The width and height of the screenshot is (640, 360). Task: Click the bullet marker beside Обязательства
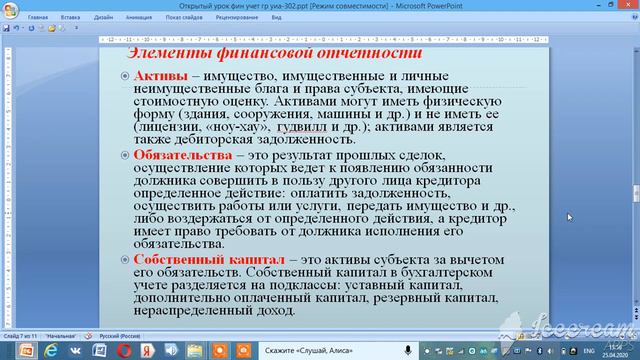coord(125,155)
